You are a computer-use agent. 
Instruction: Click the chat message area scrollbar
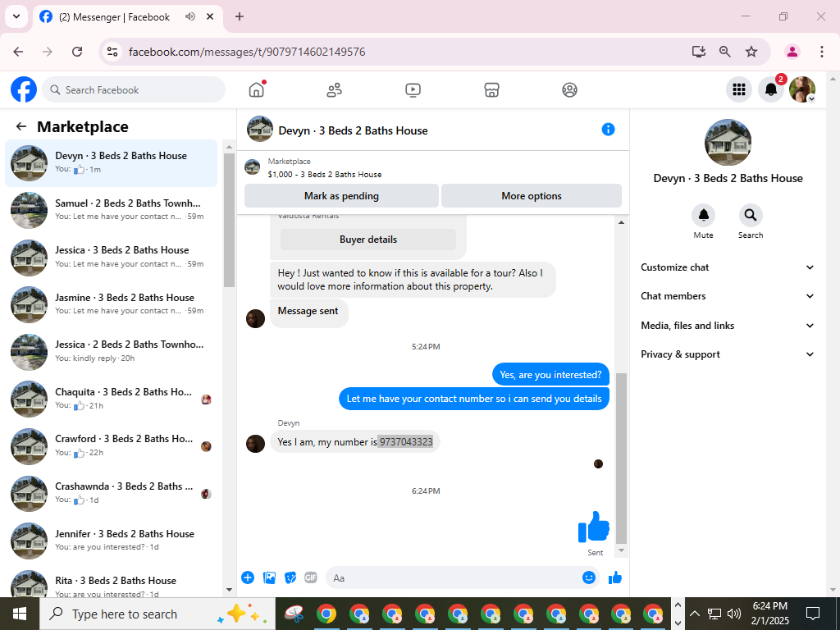pyautogui.click(x=622, y=459)
